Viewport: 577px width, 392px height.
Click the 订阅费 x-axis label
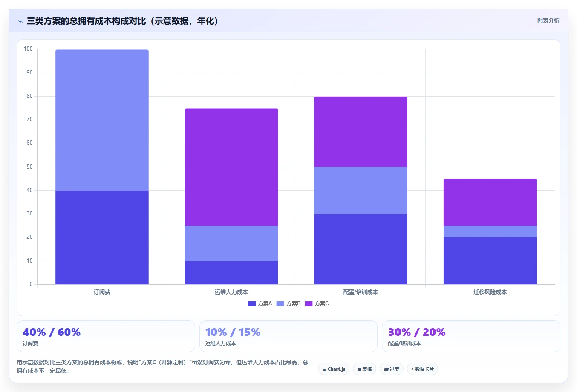[x=102, y=292]
